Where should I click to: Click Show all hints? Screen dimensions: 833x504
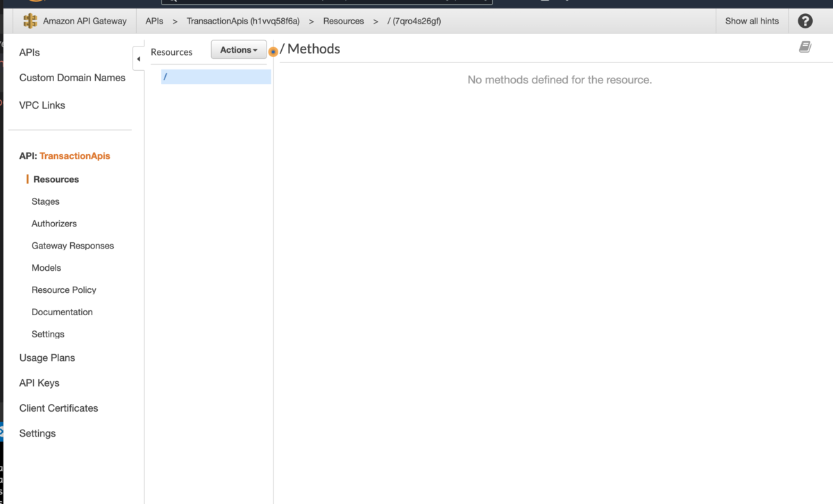[752, 21]
